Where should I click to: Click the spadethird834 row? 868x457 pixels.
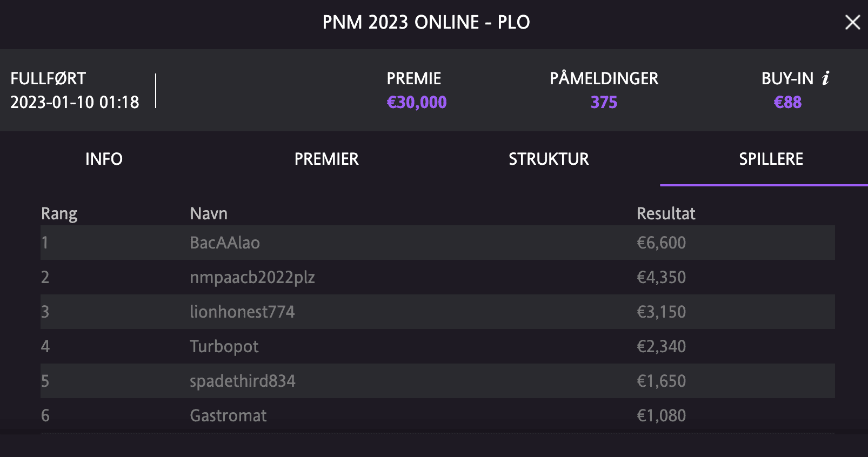pos(437,381)
